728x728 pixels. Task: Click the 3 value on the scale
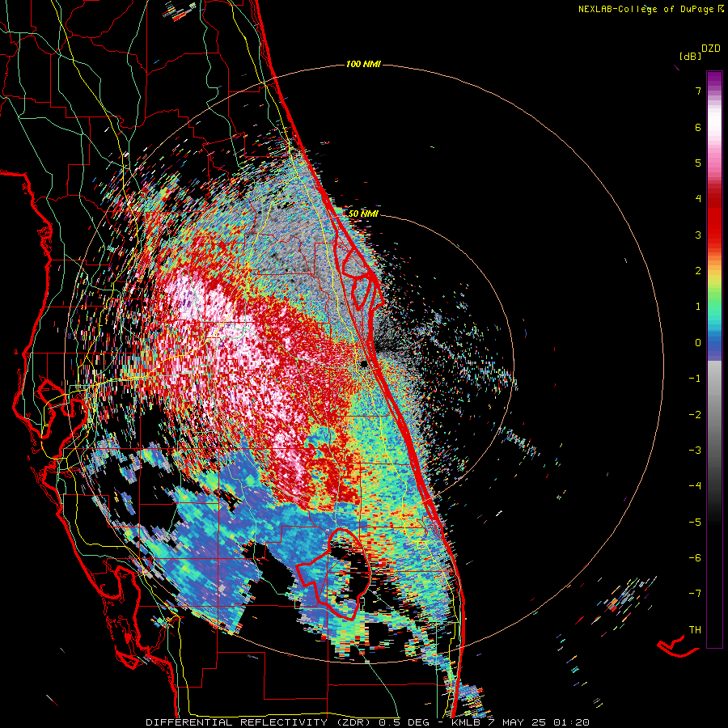(x=698, y=235)
